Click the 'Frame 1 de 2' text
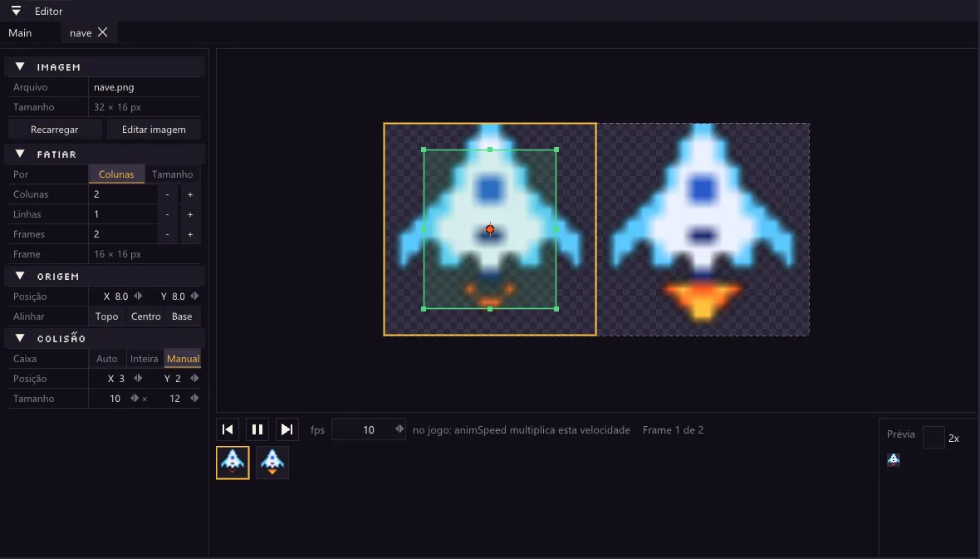The width and height of the screenshot is (980, 559). click(x=673, y=429)
